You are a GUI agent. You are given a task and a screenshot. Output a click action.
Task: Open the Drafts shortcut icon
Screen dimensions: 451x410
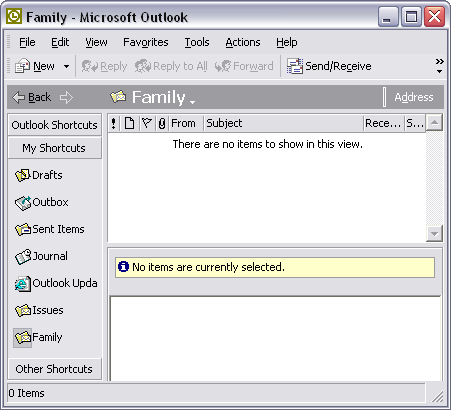23,175
